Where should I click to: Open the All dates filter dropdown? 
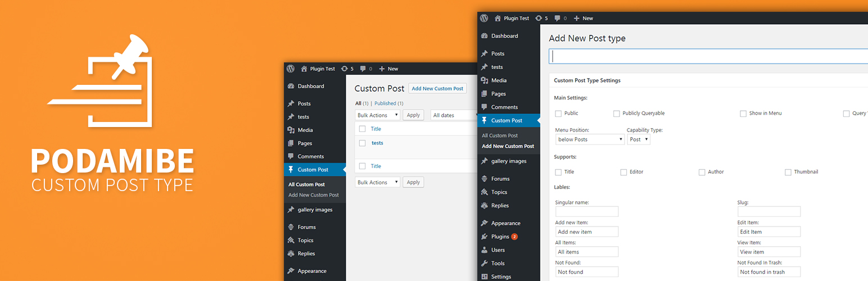(x=454, y=115)
